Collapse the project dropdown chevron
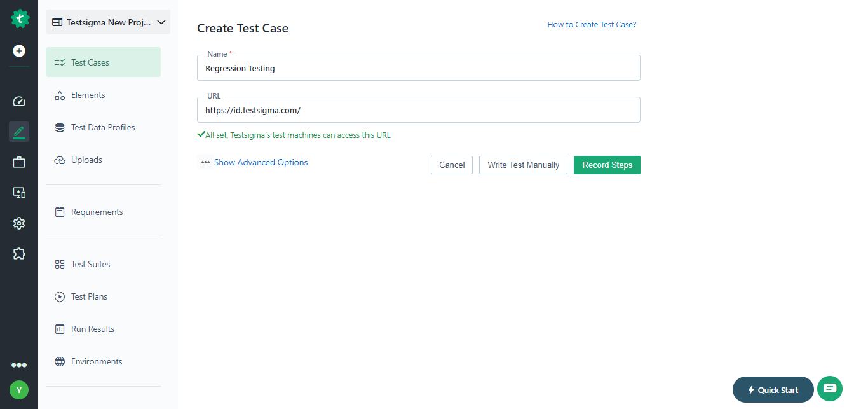Image resolution: width=868 pixels, height=409 pixels. tap(161, 22)
